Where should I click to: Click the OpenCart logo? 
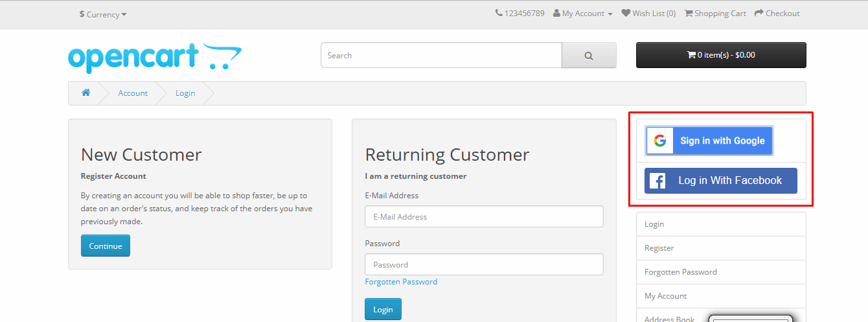pos(155,58)
